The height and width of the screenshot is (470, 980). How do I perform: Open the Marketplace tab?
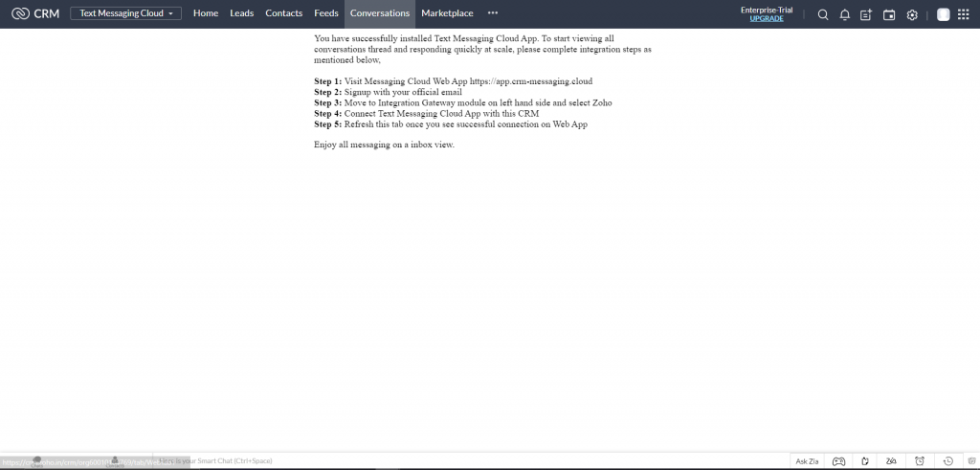[x=447, y=13]
